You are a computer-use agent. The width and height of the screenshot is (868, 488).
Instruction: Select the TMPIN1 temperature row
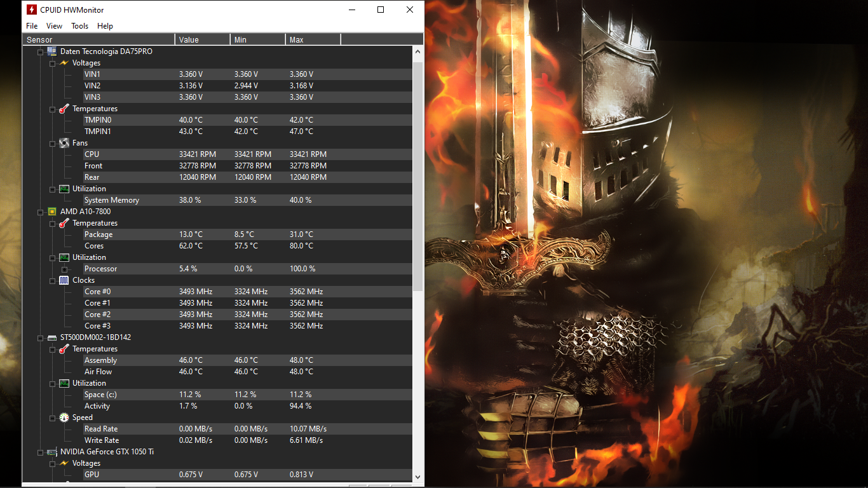pos(248,132)
